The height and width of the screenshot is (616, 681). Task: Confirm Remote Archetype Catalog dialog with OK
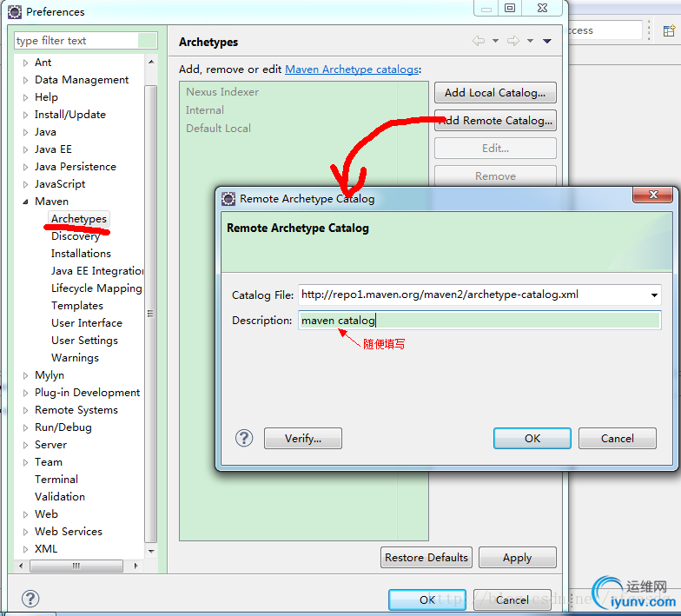tap(532, 438)
